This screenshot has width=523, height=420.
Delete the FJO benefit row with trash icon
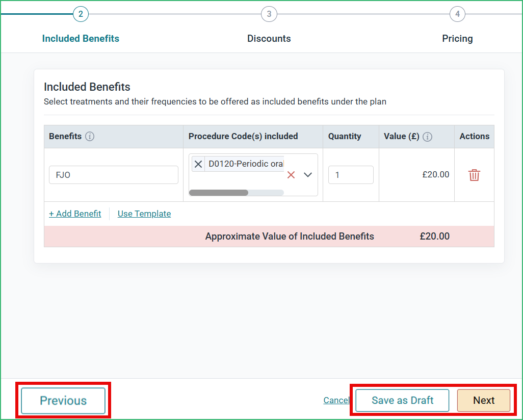474,175
